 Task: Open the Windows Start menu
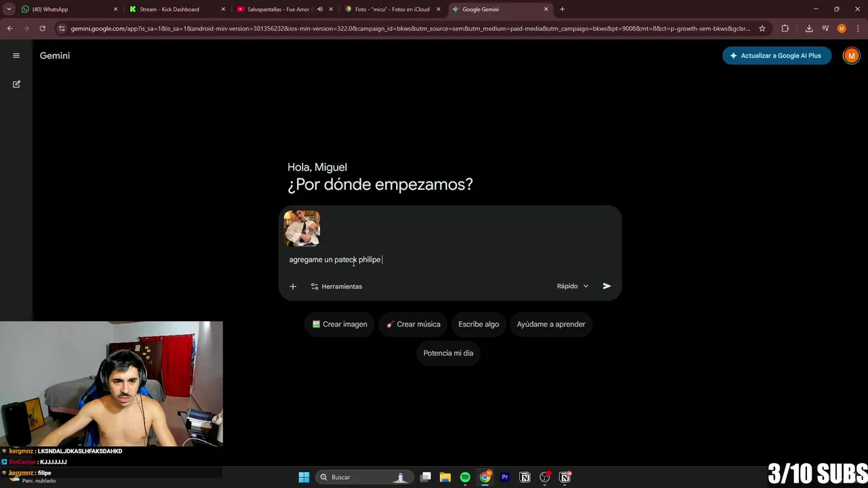tap(304, 477)
